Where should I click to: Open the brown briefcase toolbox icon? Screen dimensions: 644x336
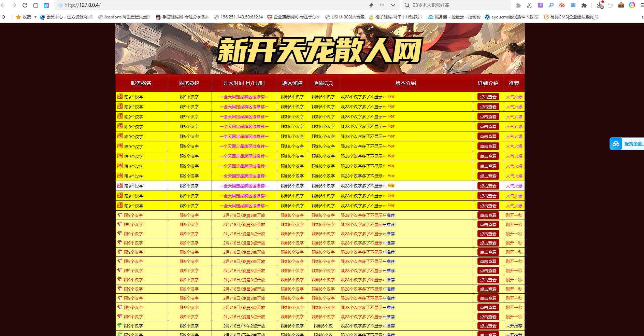[621, 5]
